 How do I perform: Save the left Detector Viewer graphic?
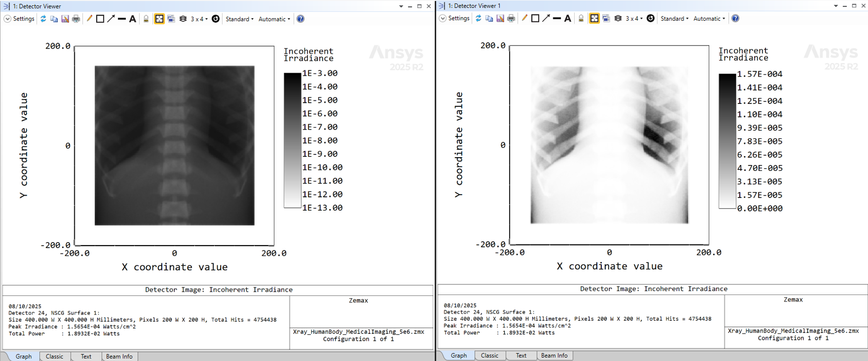tap(65, 19)
